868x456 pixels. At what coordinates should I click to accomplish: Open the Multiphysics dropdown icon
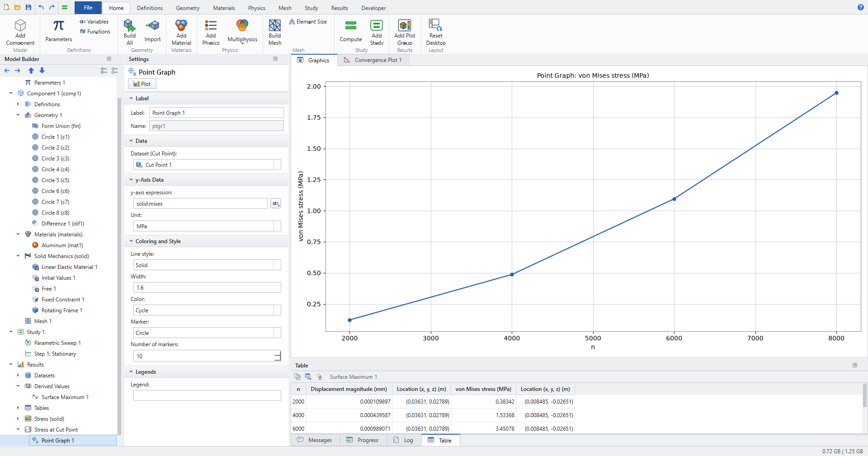click(242, 25)
